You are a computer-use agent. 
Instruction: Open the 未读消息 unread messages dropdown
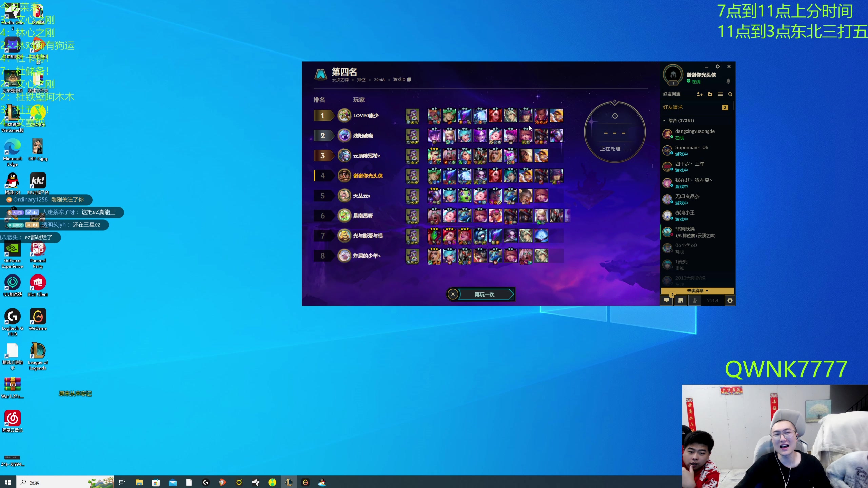pyautogui.click(x=697, y=291)
